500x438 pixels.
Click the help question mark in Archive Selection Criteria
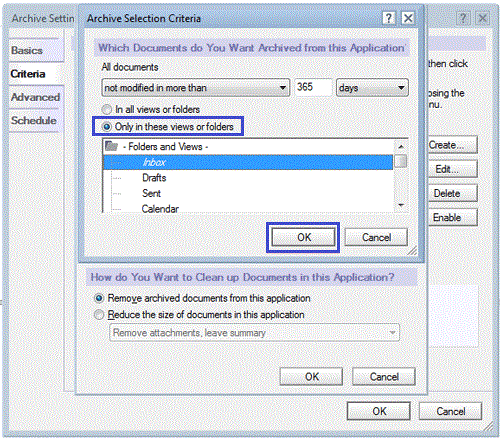[389, 18]
